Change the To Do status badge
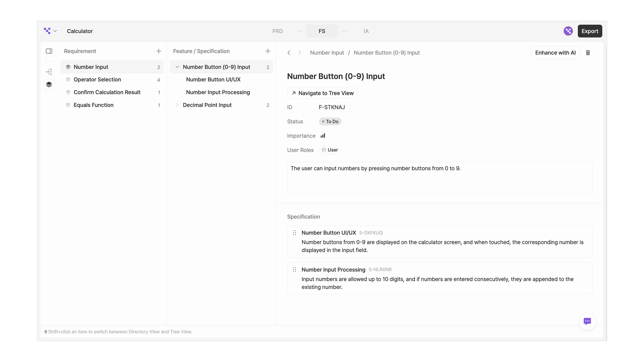Screen dimensions: 644x362 coord(330,121)
